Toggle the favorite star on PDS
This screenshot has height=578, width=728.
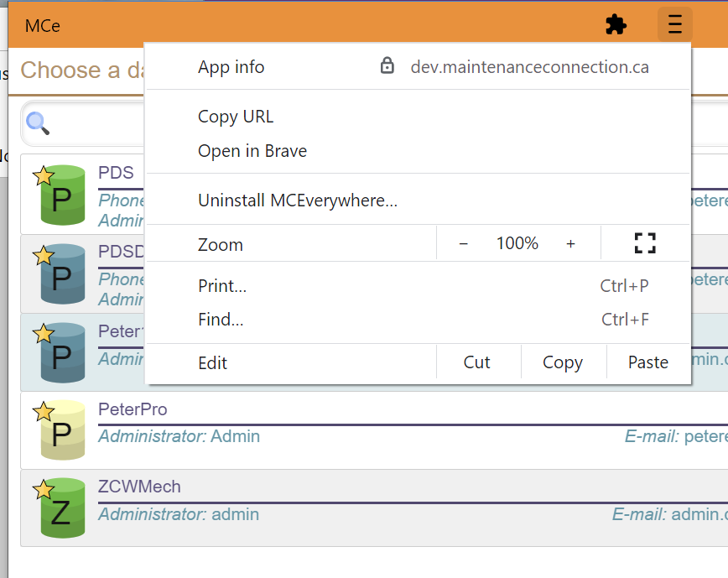point(44,175)
